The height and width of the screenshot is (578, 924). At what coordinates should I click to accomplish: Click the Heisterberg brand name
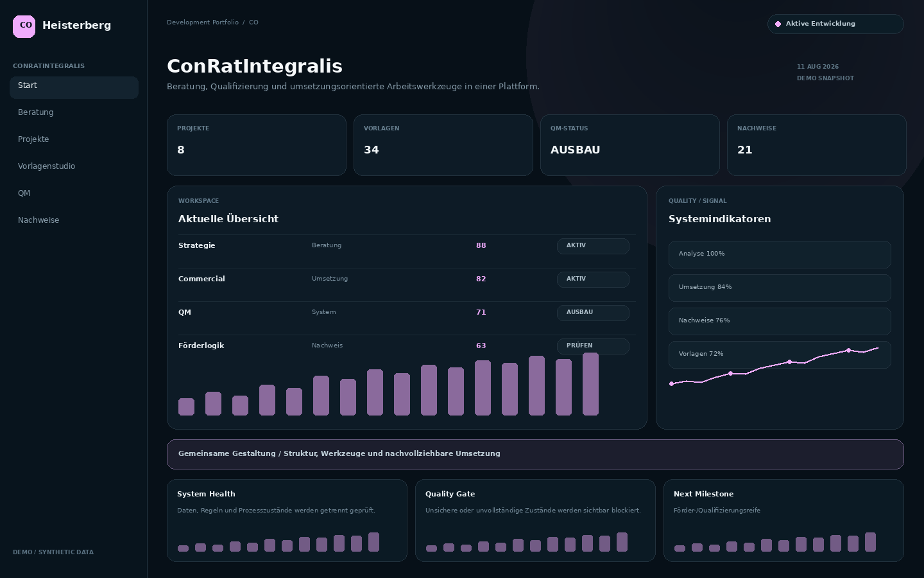click(77, 26)
